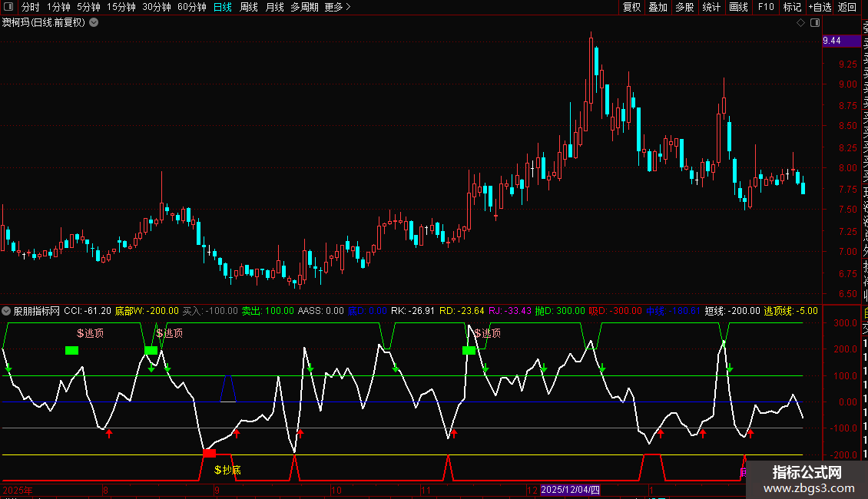Switch to the 周线 weekly chart
Viewport: 868px width, 499px height.
click(249, 7)
